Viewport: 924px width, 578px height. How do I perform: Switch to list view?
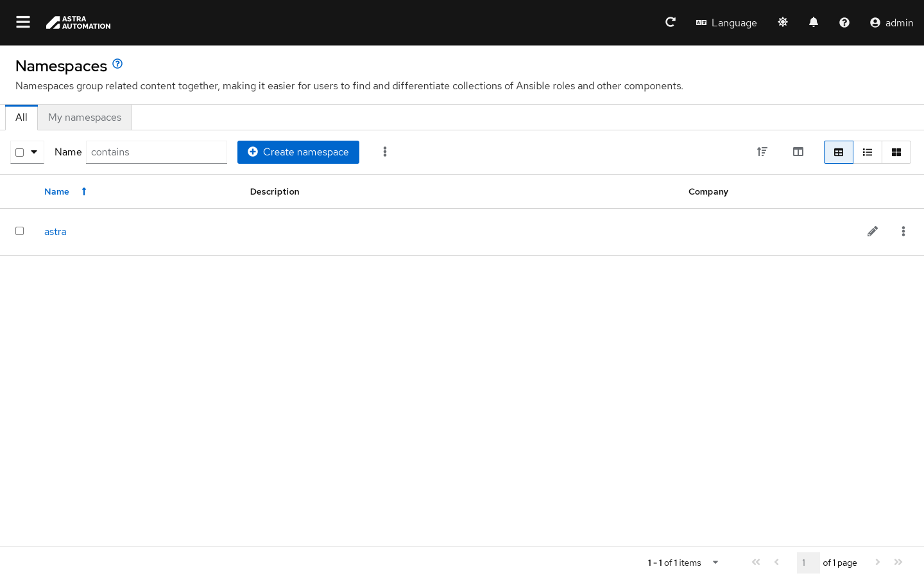pos(868,152)
